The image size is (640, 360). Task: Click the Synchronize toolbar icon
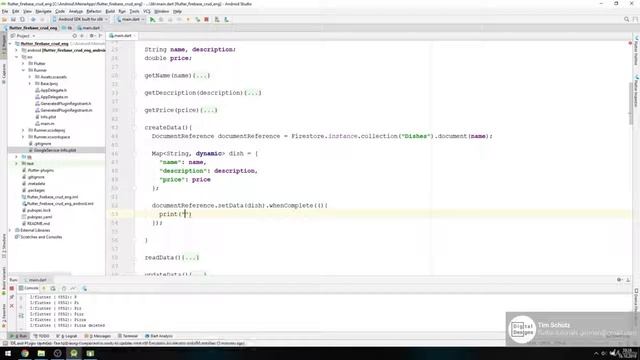(22, 19)
